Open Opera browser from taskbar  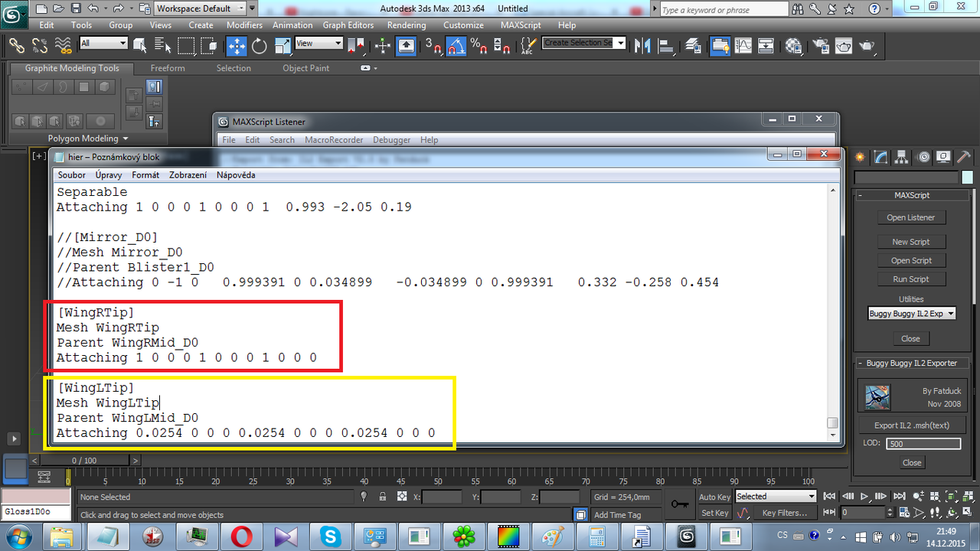241,536
